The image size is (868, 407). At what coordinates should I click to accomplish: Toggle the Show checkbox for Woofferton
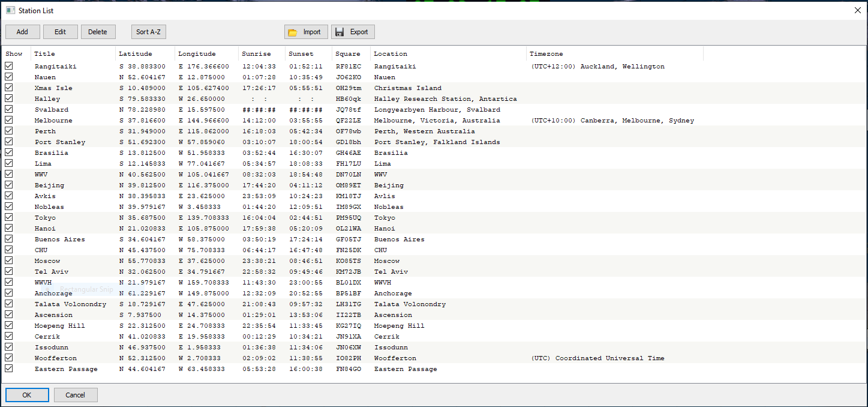point(9,358)
